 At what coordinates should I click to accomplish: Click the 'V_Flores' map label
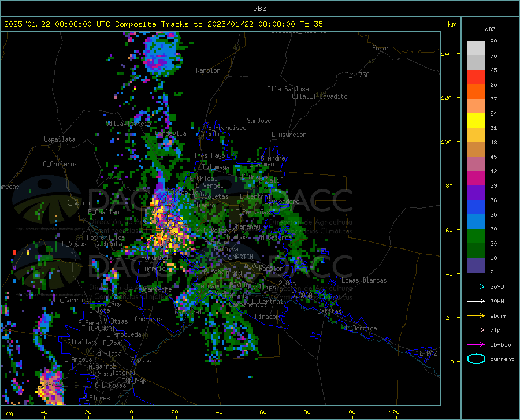pos(96,398)
